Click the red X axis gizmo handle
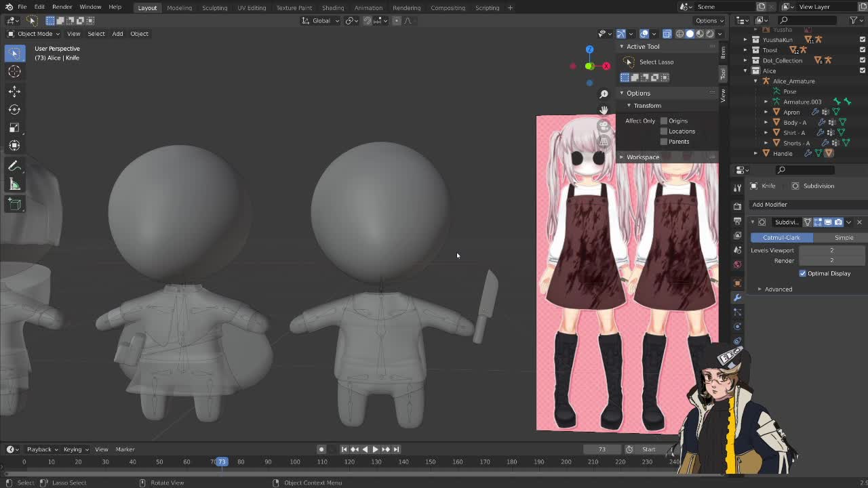Screen dimensions: 868x488 pos(606,66)
